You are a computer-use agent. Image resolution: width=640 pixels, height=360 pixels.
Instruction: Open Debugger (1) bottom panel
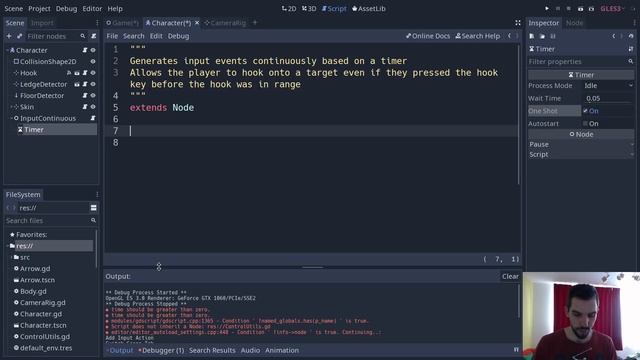(x=161, y=350)
